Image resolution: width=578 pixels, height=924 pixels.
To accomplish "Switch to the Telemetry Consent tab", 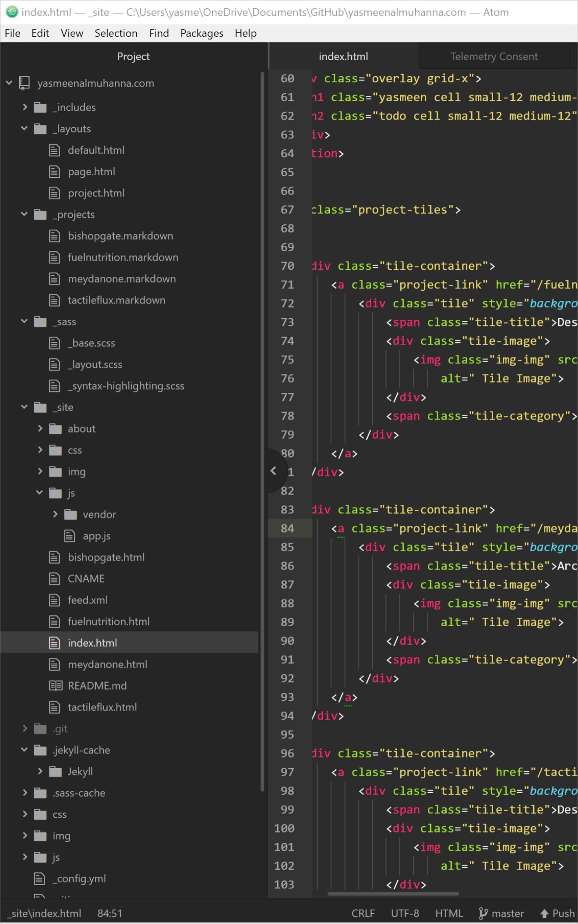I will 494,56.
